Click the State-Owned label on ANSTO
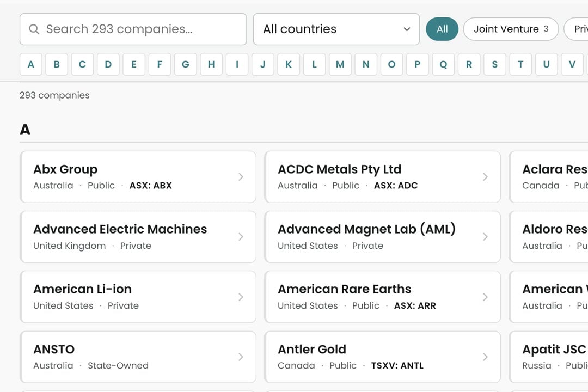588x392 pixels. click(118, 366)
